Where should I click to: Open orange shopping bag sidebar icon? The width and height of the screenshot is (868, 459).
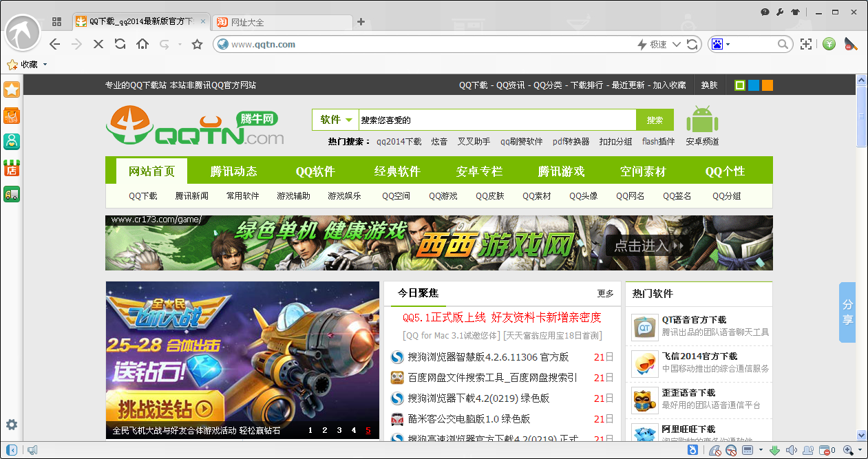(x=12, y=116)
